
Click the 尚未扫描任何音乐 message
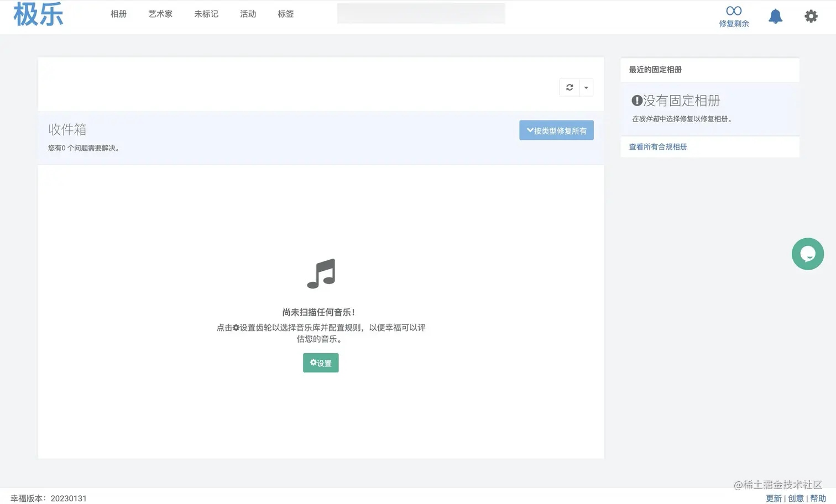click(x=318, y=312)
